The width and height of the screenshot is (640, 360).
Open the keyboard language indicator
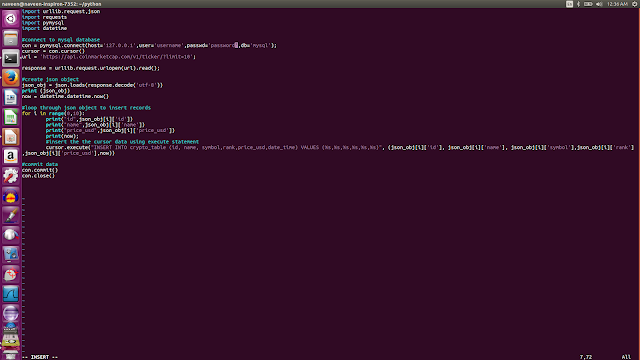(569, 4)
